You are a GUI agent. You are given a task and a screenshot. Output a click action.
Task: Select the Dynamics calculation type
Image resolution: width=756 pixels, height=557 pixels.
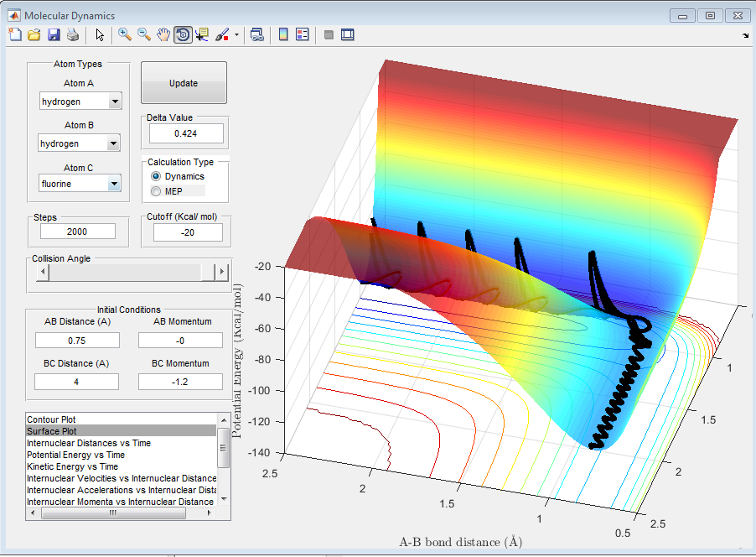(x=155, y=177)
